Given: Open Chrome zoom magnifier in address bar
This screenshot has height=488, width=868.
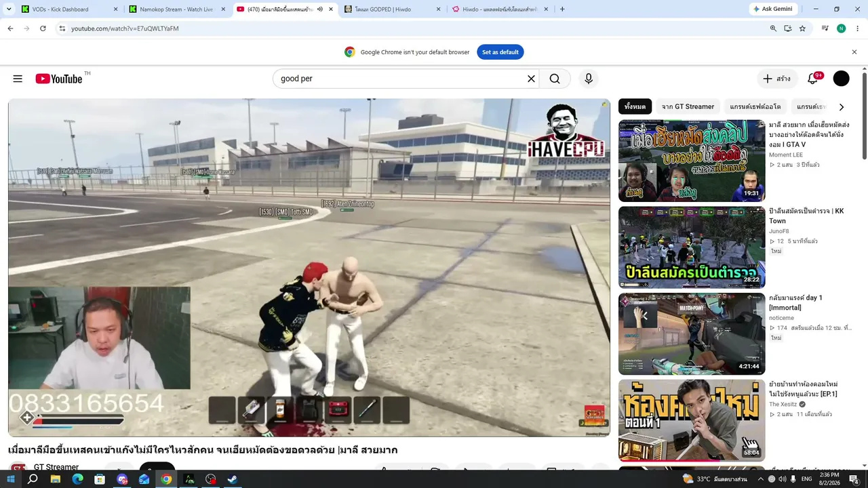Looking at the screenshot, I should pos(773,28).
